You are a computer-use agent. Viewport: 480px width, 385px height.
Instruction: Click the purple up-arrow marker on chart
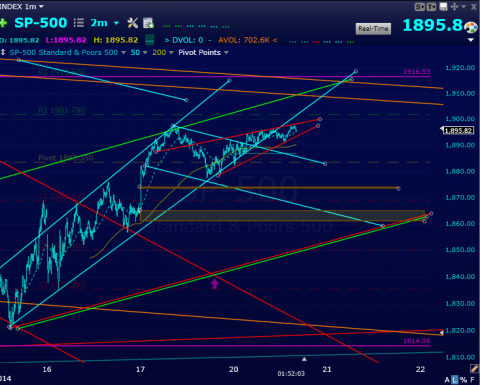pos(214,284)
